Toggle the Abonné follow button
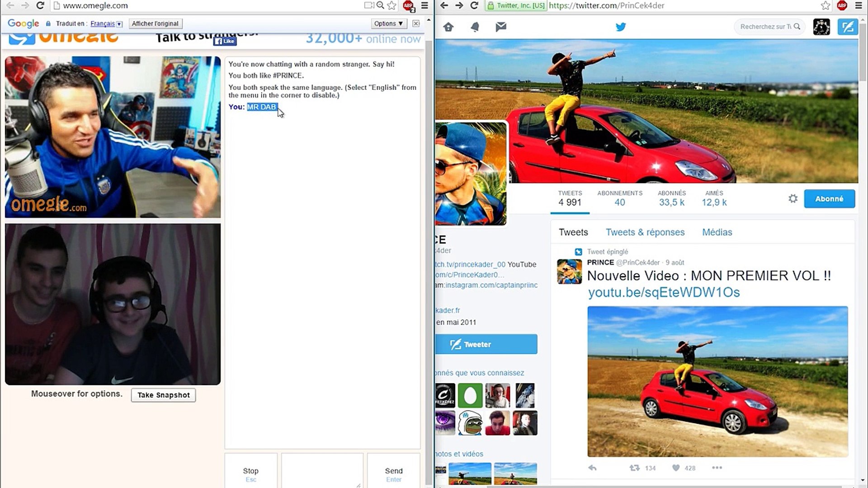The width and height of the screenshot is (868, 488). (829, 199)
